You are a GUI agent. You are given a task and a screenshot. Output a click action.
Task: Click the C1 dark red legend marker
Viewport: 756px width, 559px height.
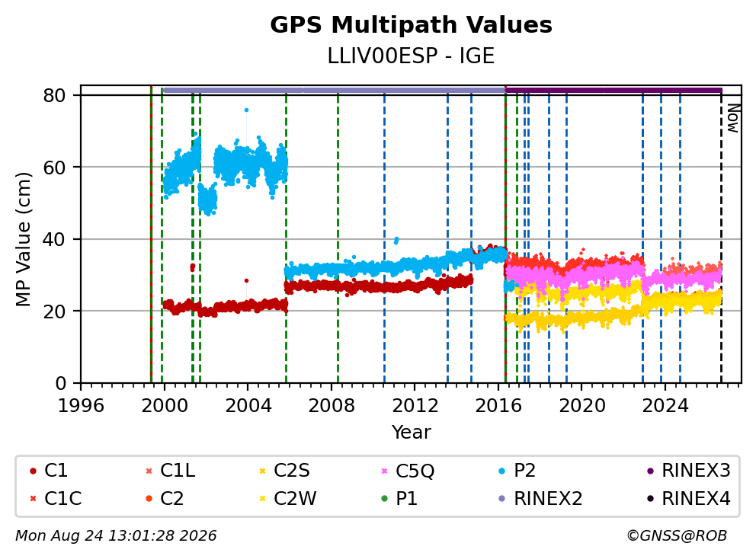point(33,471)
